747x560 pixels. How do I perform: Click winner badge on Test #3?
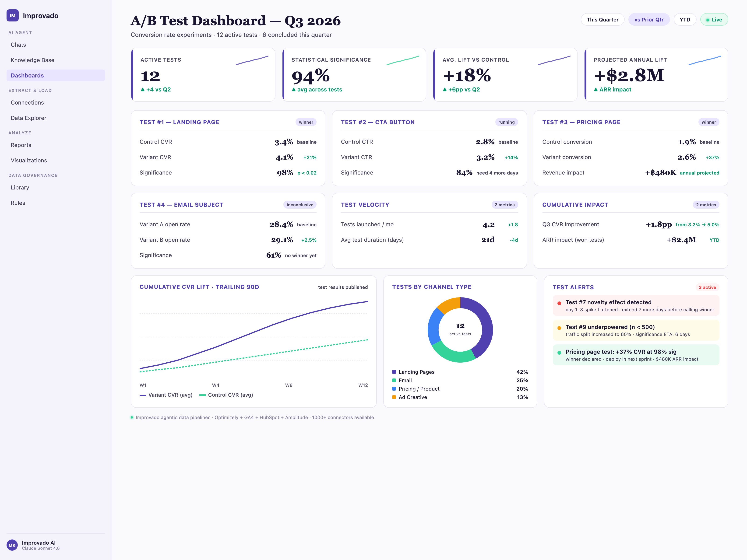pyautogui.click(x=708, y=122)
